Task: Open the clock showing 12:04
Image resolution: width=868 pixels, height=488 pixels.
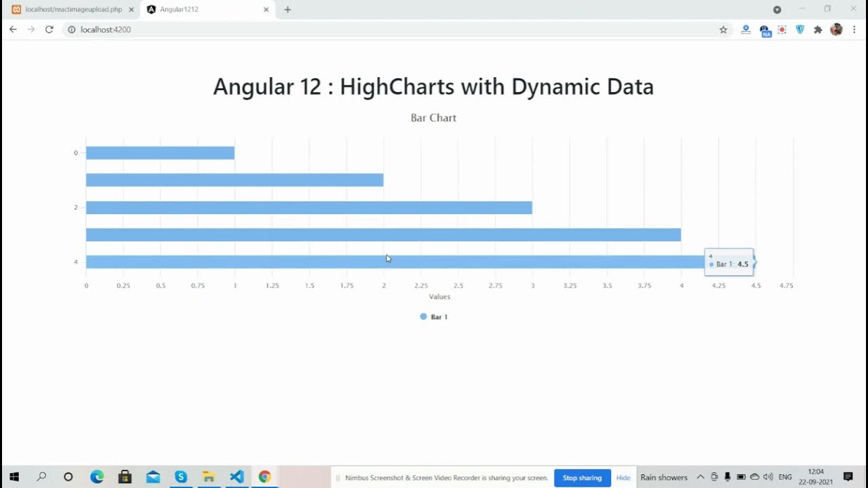Action: [x=816, y=477]
